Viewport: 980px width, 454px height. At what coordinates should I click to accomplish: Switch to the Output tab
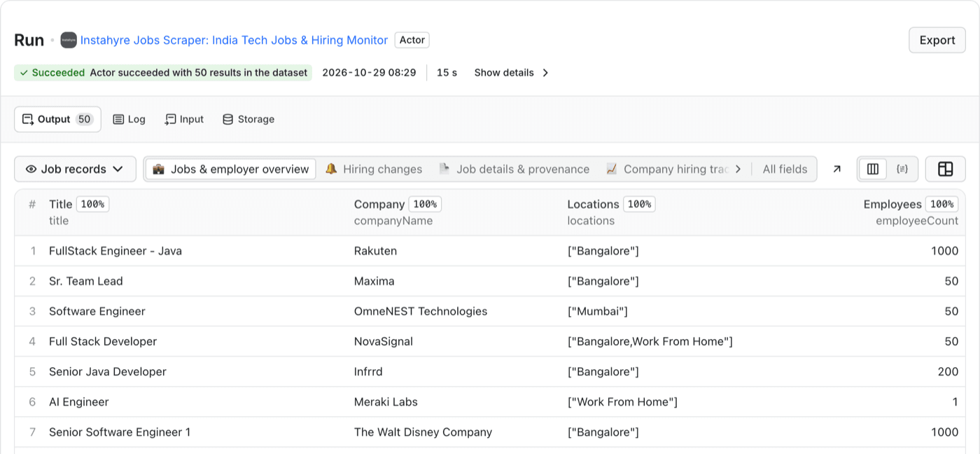(57, 119)
